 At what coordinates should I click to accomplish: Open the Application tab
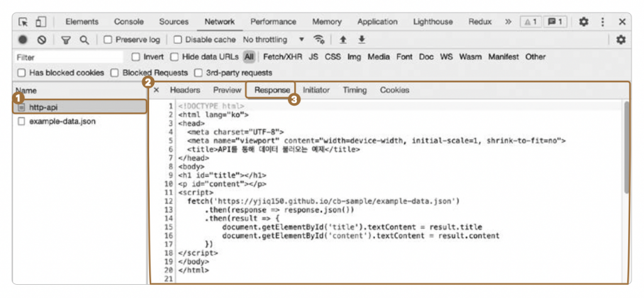tap(377, 22)
